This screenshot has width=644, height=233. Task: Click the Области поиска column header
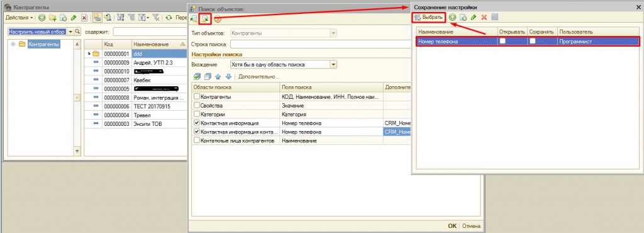click(235, 87)
